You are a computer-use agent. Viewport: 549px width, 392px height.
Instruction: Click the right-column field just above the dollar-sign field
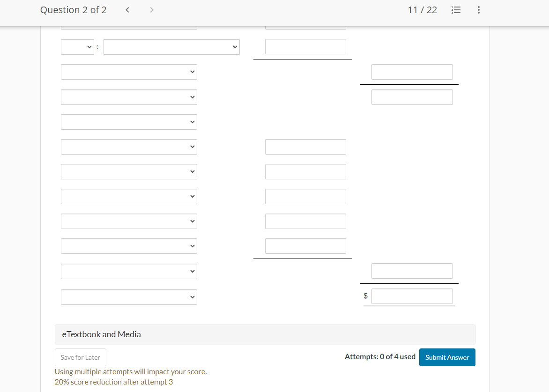412,271
